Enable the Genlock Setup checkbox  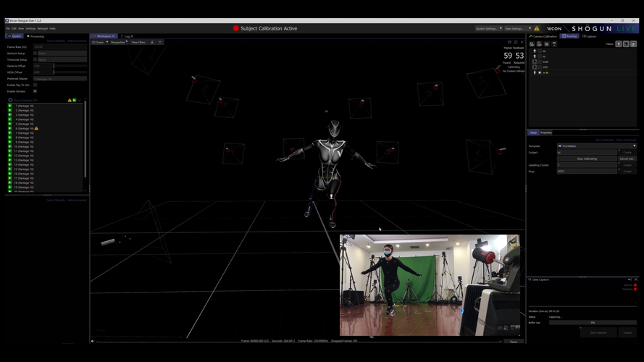(35, 53)
